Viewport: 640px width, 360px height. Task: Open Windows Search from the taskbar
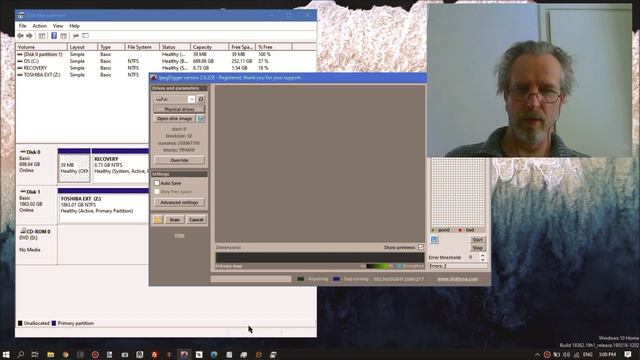tap(20, 354)
